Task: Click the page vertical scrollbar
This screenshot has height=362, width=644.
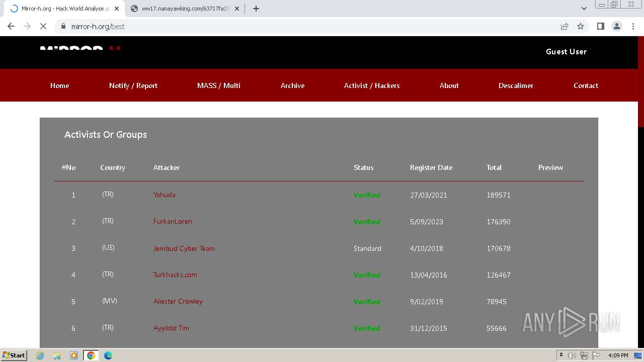Action: 641,191
